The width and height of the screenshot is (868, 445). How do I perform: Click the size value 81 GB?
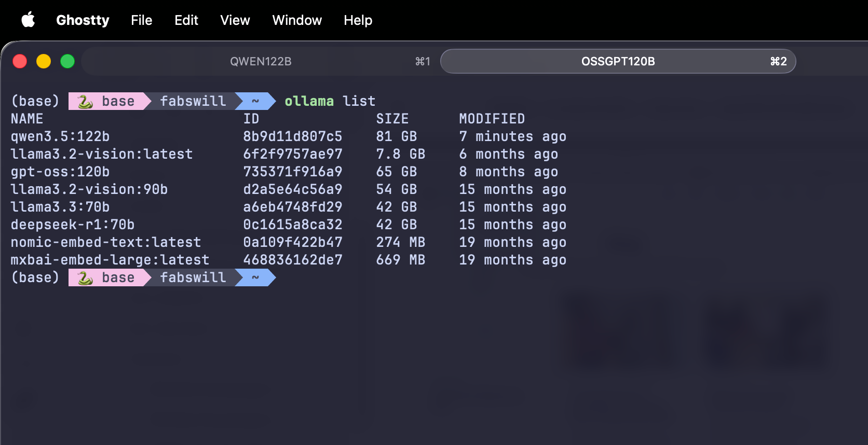coord(397,136)
